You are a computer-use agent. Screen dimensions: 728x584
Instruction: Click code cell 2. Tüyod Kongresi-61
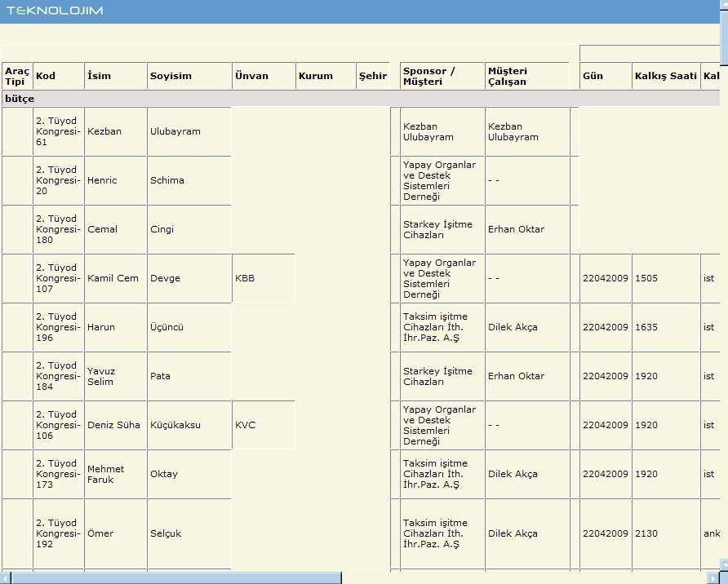(59, 131)
